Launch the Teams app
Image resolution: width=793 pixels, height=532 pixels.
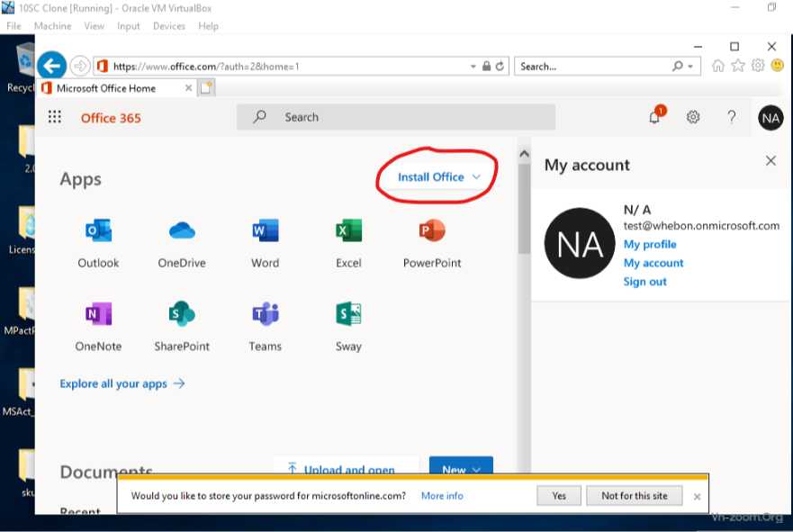[x=265, y=315]
